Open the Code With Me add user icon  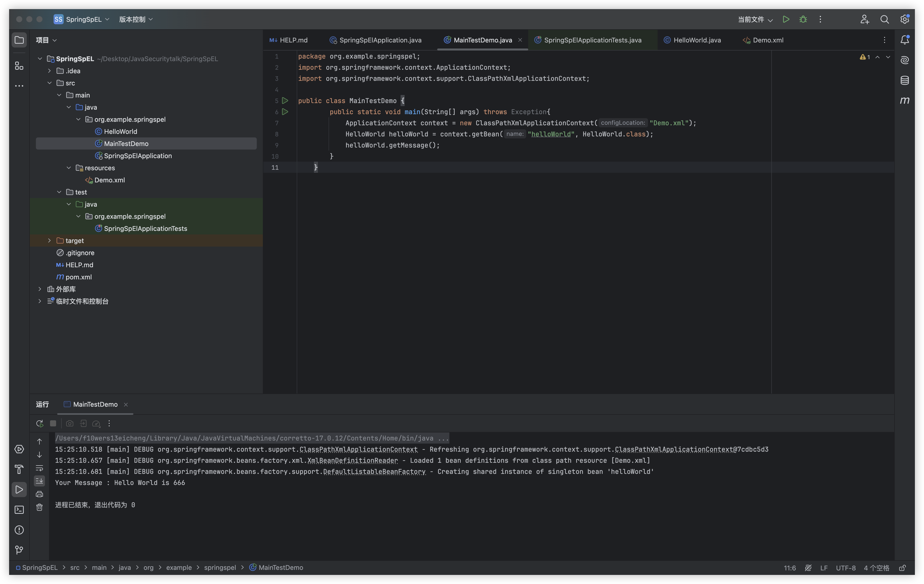click(x=864, y=19)
